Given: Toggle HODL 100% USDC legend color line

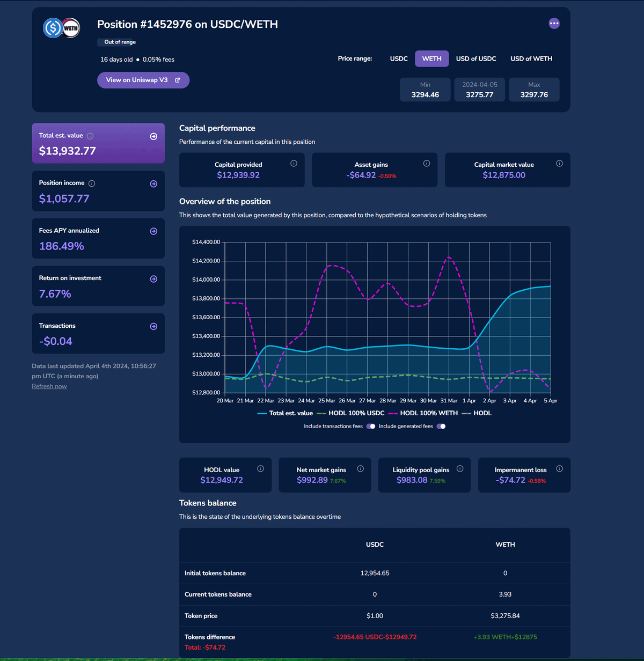Looking at the screenshot, I should pyautogui.click(x=321, y=414).
